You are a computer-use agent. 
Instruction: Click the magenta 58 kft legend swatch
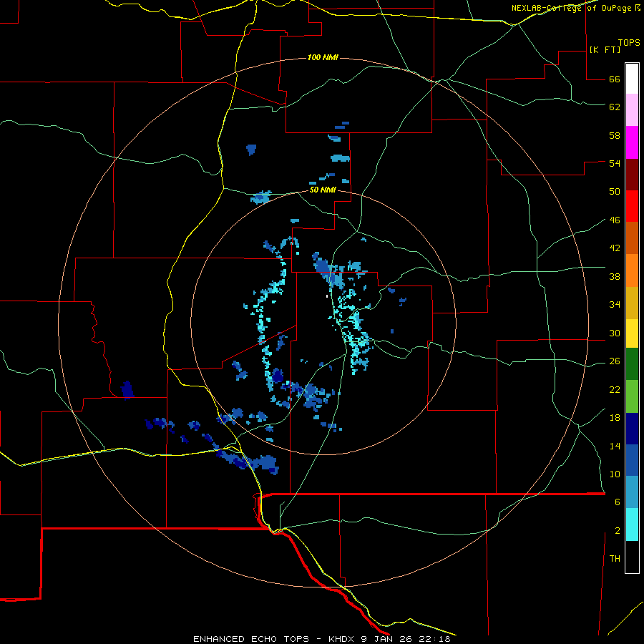[x=632, y=142]
